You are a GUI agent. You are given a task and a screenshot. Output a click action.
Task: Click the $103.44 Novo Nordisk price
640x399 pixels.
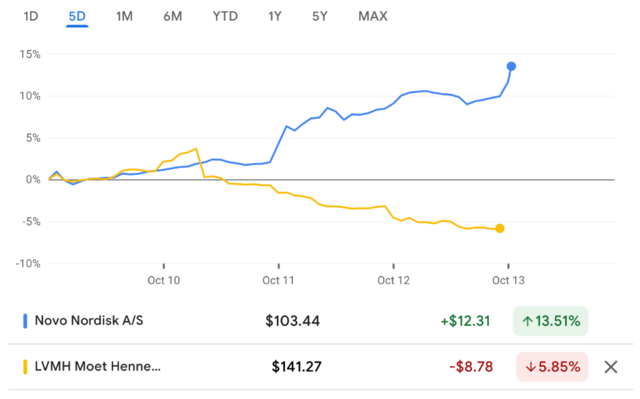(x=292, y=321)
